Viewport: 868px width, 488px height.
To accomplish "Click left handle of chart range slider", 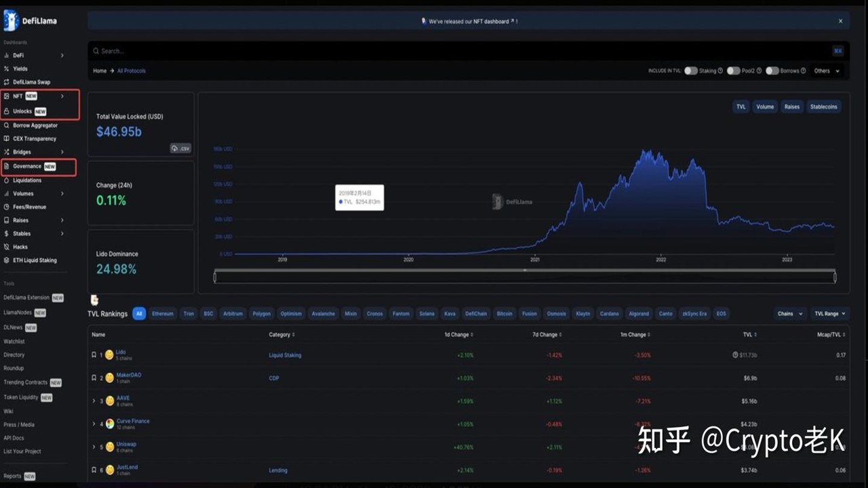I will click(x=215, y=277).
